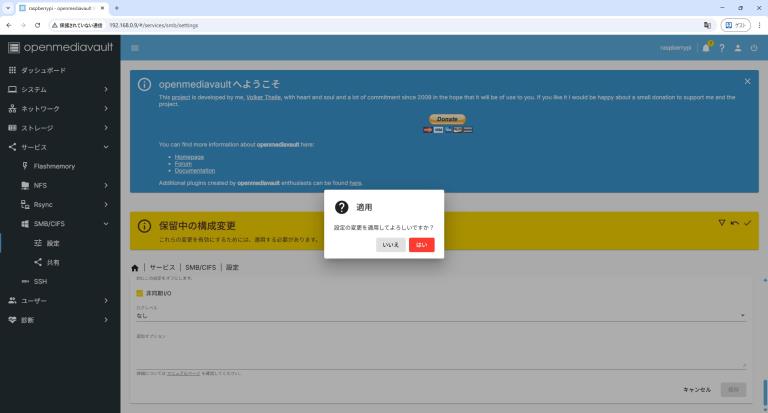
Task: Click the 保存 button
Action: (x=733, y=389)
